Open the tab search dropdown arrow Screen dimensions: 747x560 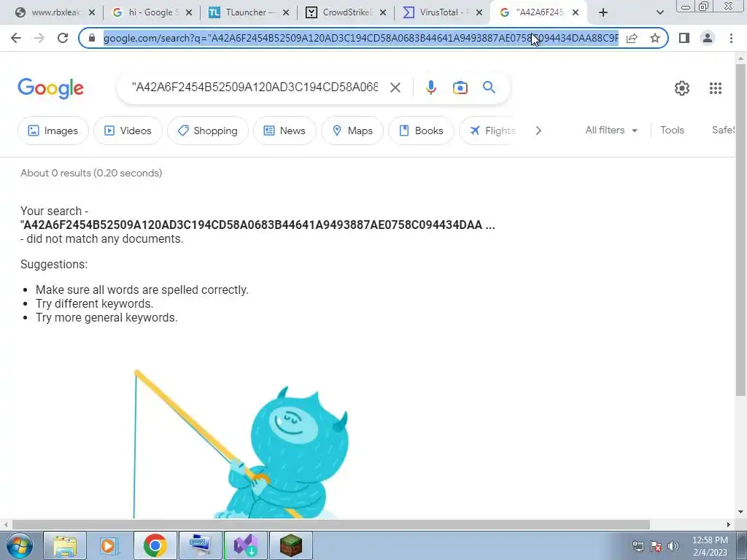click(659, 13)
